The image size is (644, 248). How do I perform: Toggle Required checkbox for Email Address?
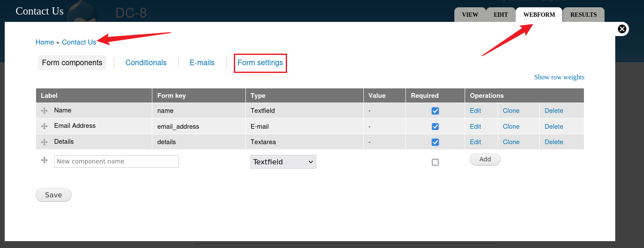(x=435, y=127)
